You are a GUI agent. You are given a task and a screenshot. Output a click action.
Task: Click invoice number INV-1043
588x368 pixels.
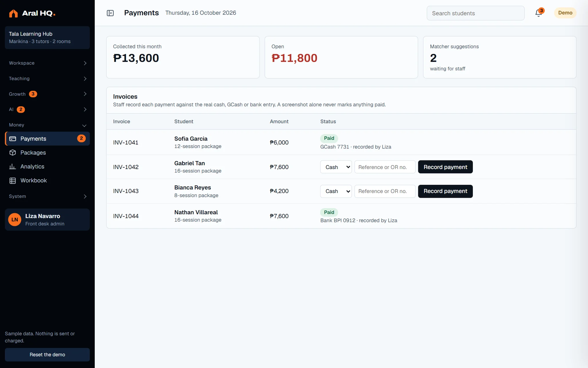(126, 191)
